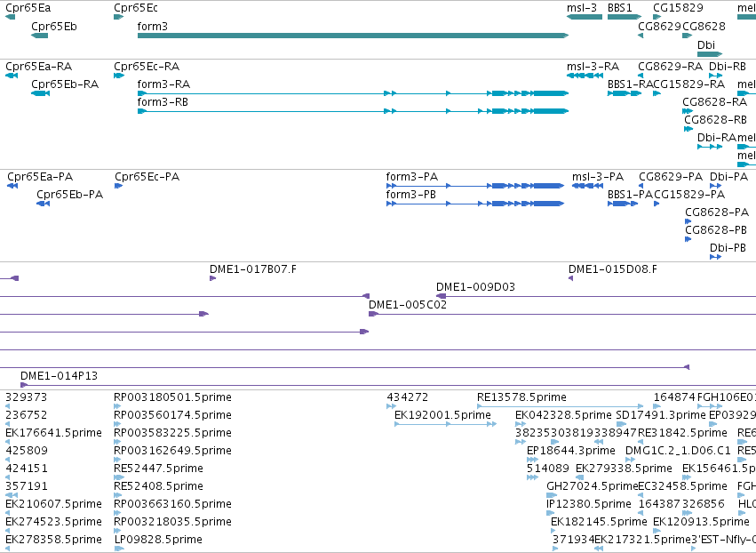Screen dimensions: 756x553
Task: Click the msl-3-RA transcript label
Action: pos(593,66)
